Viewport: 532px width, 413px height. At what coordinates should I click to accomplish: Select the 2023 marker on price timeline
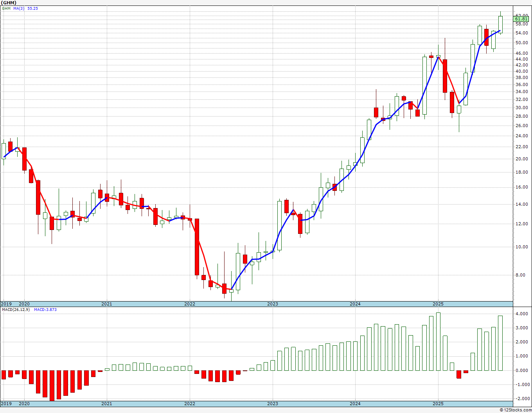[x=273, y=304]
